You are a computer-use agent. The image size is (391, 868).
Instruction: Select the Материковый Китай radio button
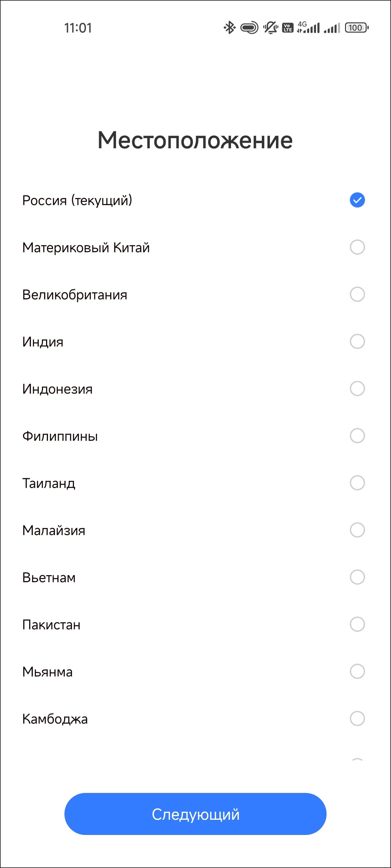point(357,247)
